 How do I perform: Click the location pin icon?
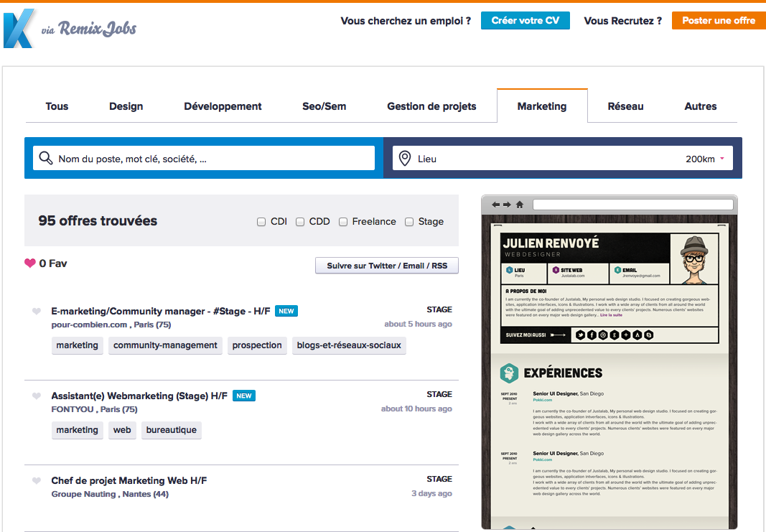[x=405, y=159]
